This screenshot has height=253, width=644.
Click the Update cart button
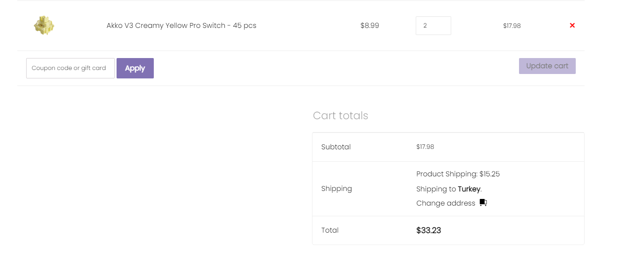[x=547, y=66]
